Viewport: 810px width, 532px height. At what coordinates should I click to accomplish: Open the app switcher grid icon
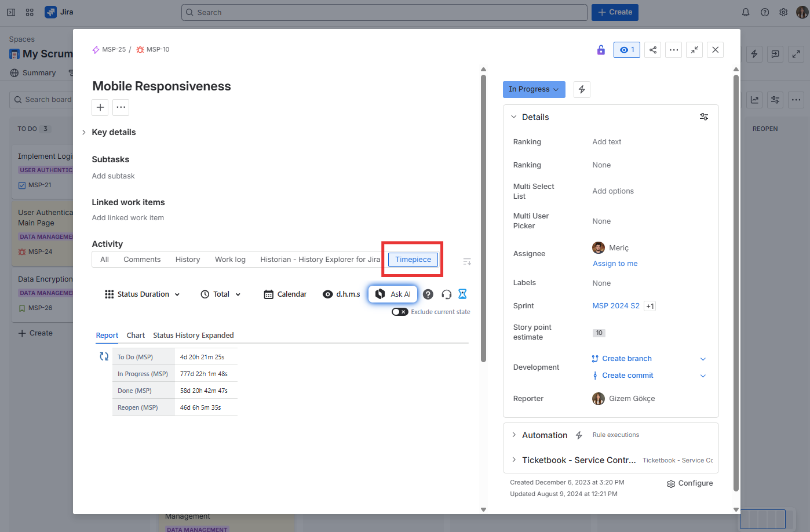(x=30, y=12)
